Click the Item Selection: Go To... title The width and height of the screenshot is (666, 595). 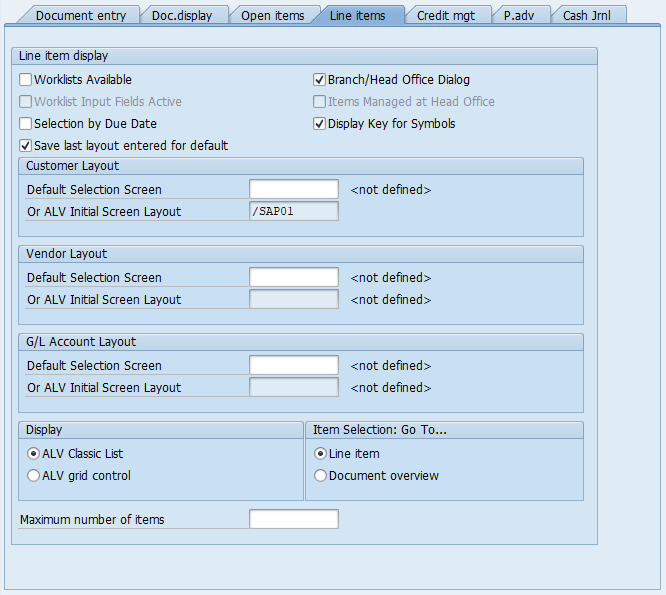point(380,430)
